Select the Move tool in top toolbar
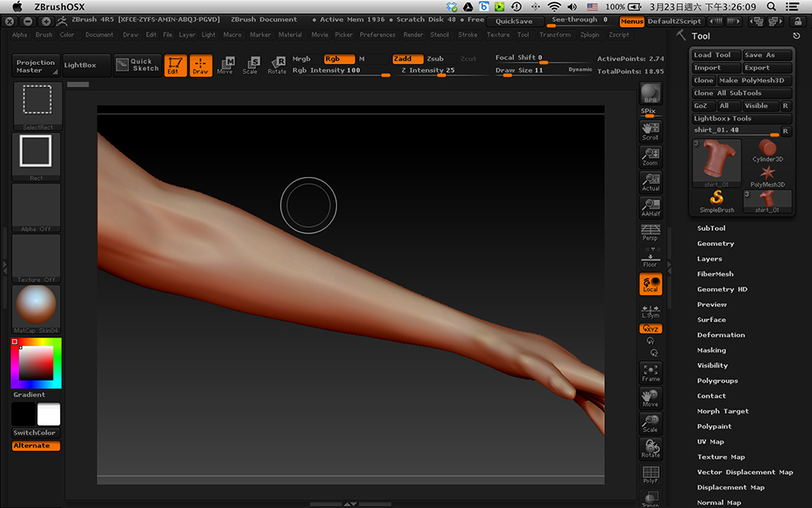Screen dimensions: 812x508 [x=225, y=65]
